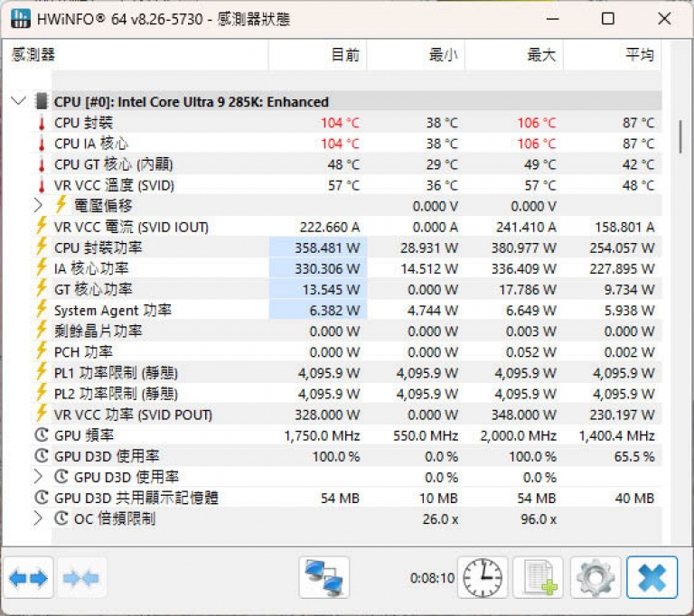Click lightning icon beside 電壓偏移

(61, 205)
